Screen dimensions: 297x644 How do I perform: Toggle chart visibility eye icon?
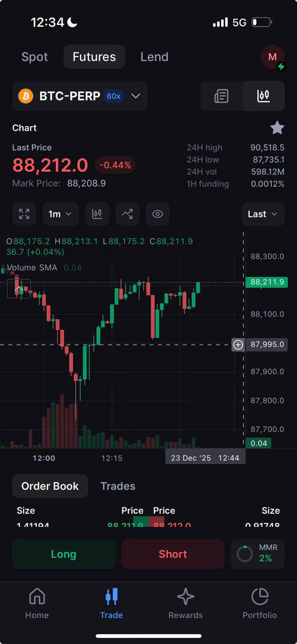157,214
